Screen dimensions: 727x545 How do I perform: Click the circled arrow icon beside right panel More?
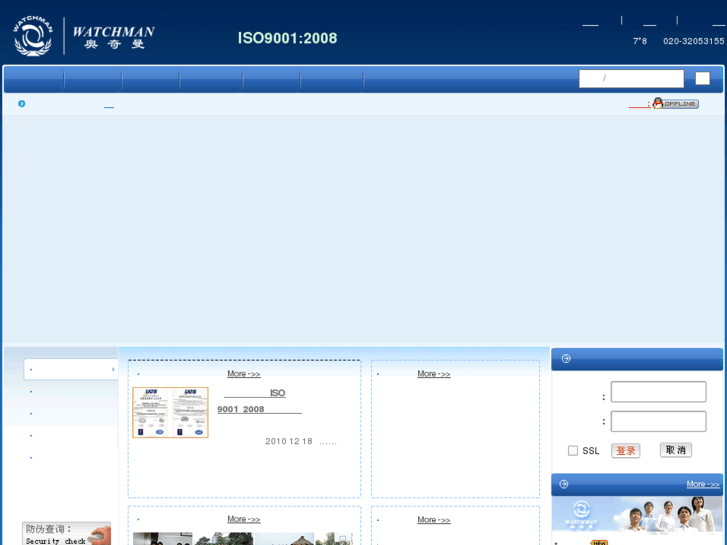tap(564, 484)
